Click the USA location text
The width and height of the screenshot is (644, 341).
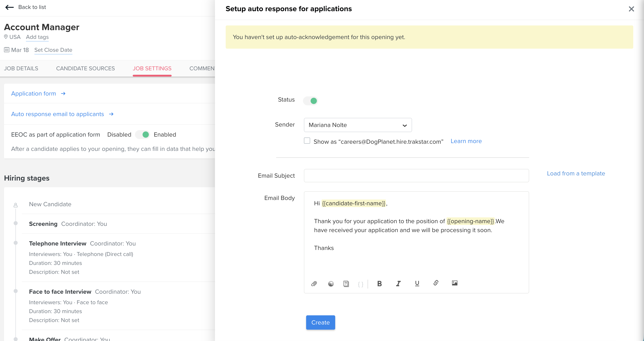click(15, 37)
